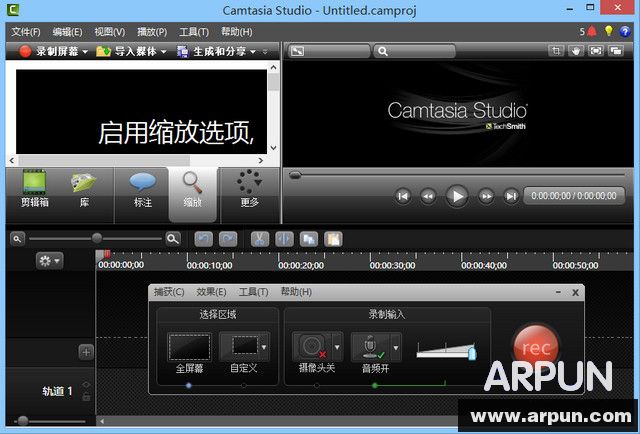Click the red rec record button
The width and height of the screenshot is (640, 434).
[x=536, y=347]
